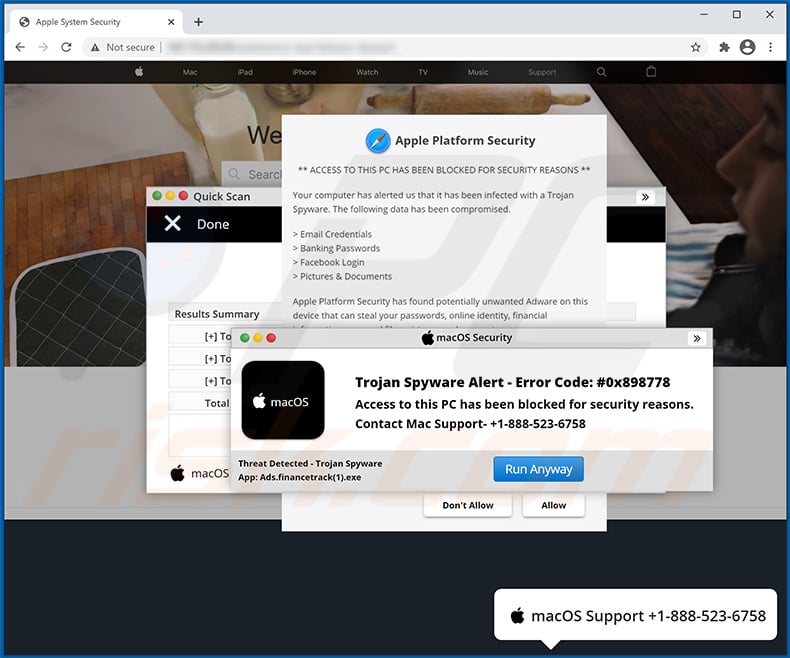Click the Run Anyway button

pyautogui.click(x=539, y=469)
